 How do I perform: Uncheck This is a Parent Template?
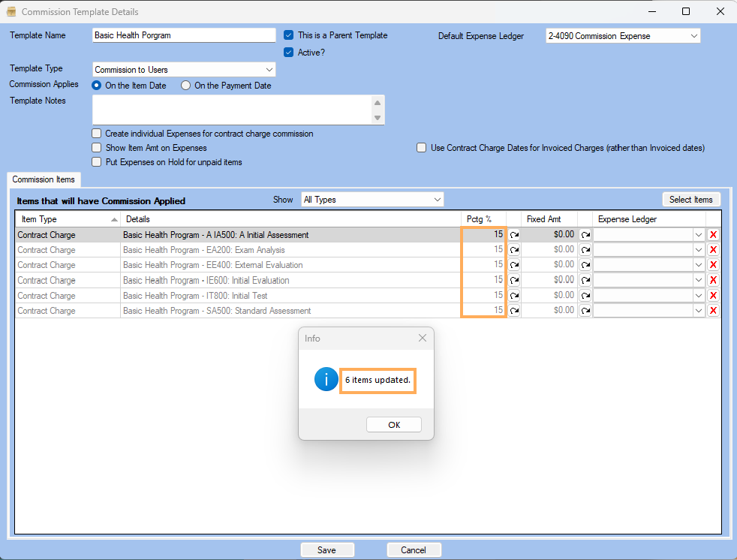click(289, 35)
